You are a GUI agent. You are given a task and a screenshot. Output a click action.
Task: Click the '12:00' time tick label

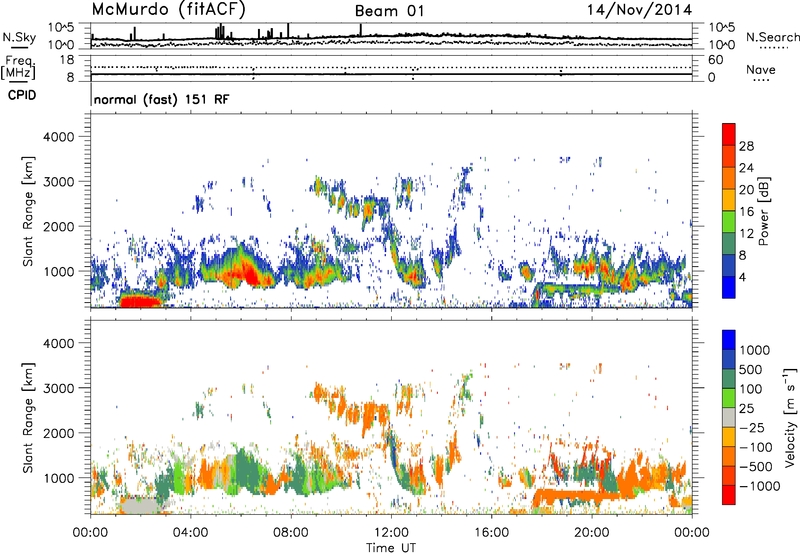coord(391,533)
